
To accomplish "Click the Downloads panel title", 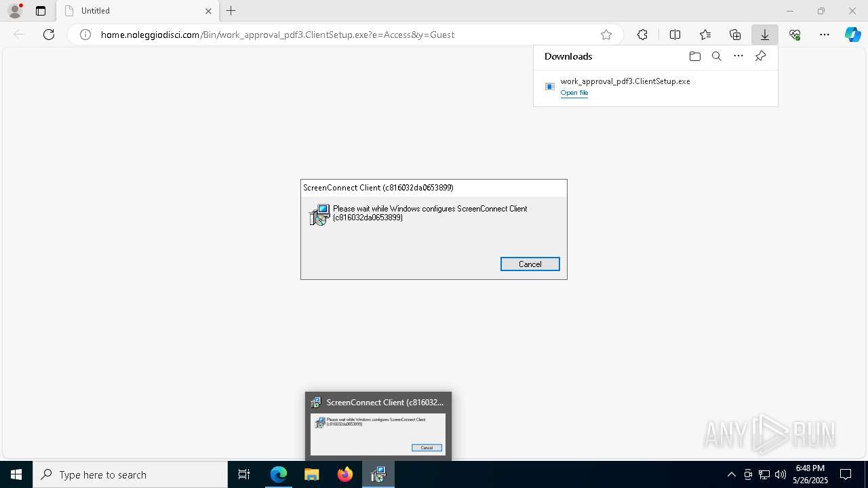I will [x=568, y=56].
